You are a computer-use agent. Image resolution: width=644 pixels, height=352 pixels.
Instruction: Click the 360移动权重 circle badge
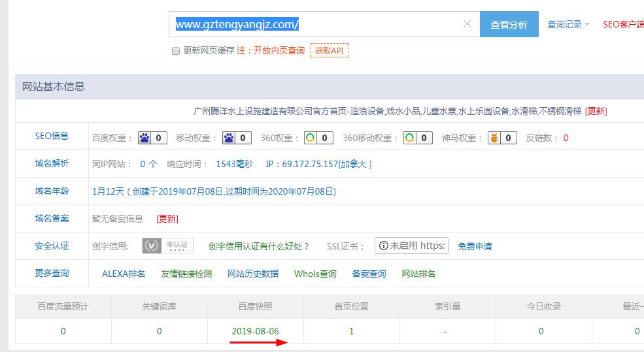(418, 138)
